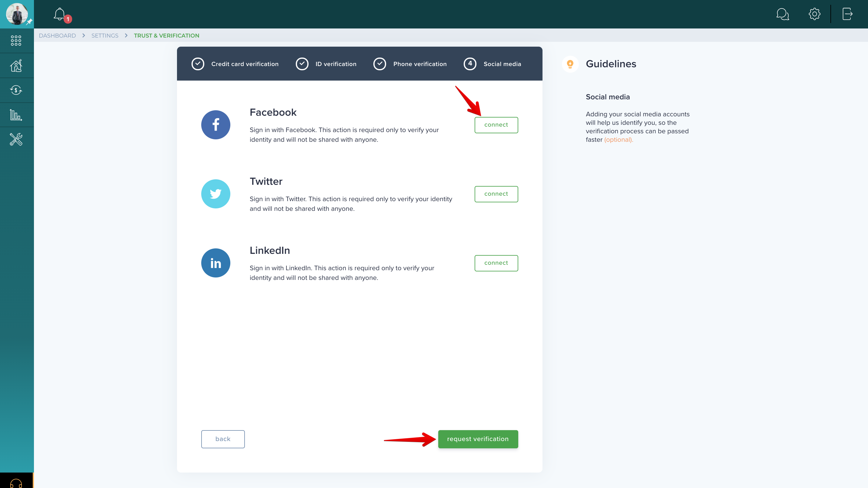Click the logout icon
Screen dimensions: 868x488
[x=847, y=14]
